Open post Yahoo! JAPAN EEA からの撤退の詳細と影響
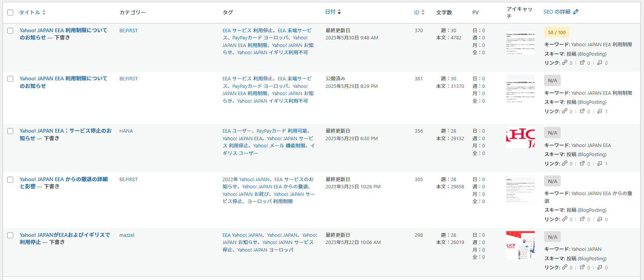This screenshot has height=280, width=644. click(64, 183)
